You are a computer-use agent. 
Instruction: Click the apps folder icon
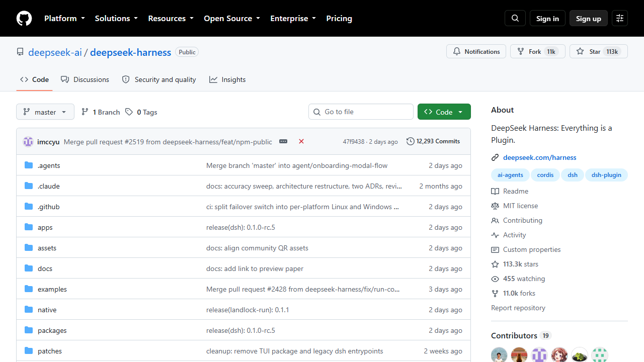tap(29, 227)
